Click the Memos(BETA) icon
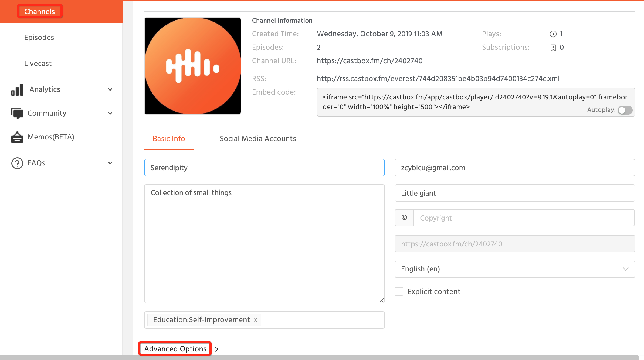 pyautogui.click(x=17, y=137)
